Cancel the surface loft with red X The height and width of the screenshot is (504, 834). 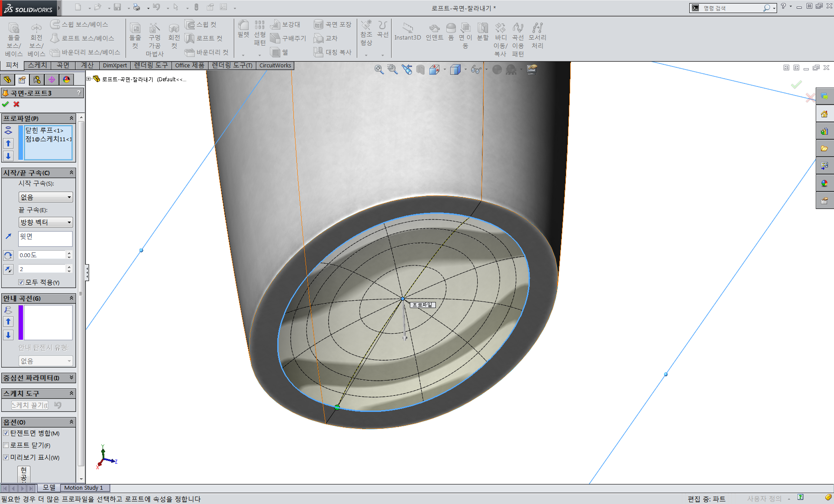tap(17, 104)
